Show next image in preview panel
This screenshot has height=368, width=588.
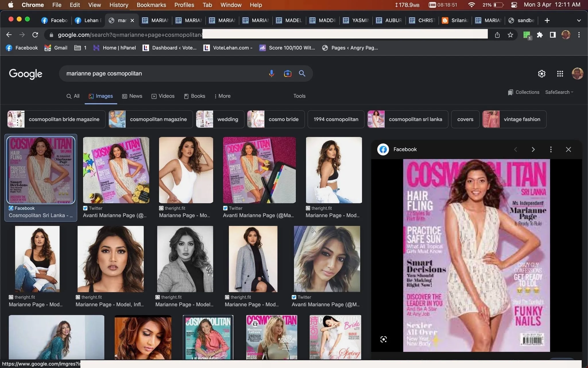pyautogui.click(x=533, y=149)
